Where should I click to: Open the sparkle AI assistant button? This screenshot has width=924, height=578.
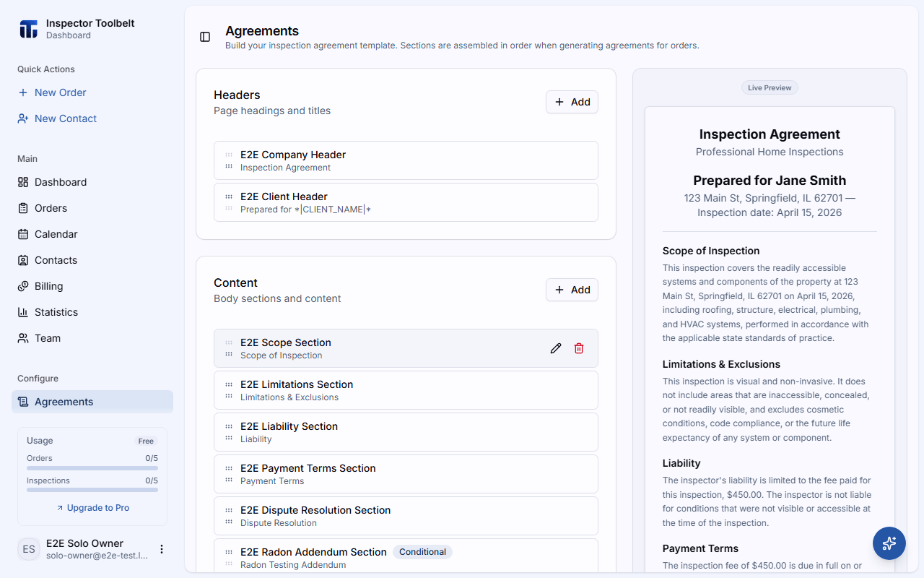click(x=889, y=543)
